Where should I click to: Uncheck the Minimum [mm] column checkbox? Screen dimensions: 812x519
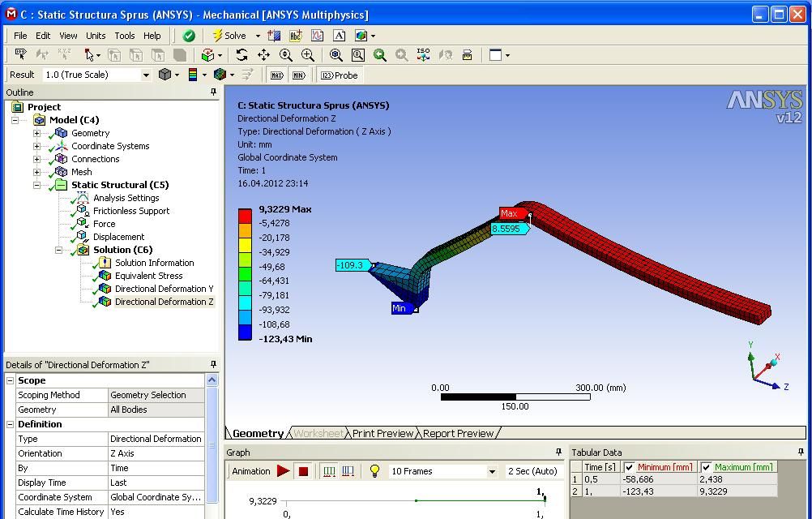click(629, 467)
